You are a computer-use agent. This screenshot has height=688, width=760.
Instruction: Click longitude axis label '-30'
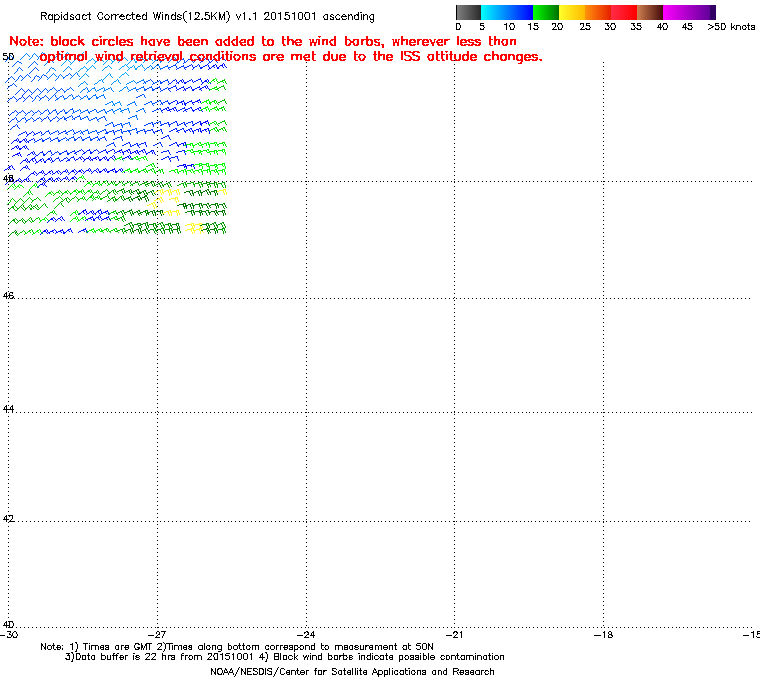[9, 635]
